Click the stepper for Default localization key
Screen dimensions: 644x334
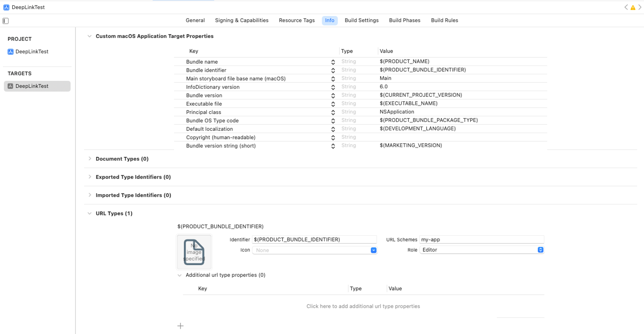333,129
